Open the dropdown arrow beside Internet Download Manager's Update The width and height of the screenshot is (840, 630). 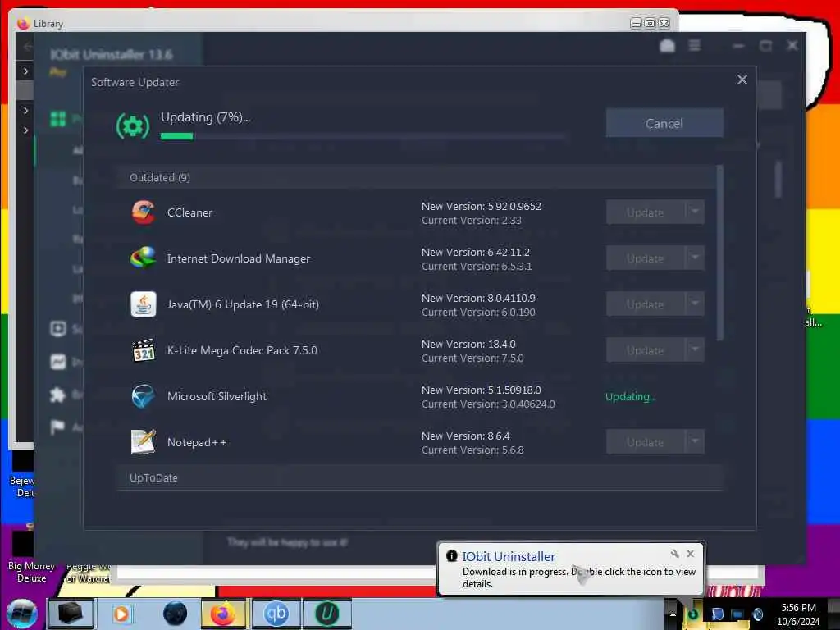(695, 258)
